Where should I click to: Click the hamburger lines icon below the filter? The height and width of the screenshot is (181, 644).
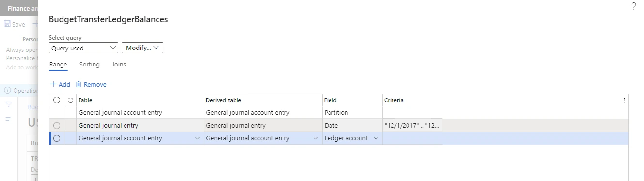pyautogui.click(x=8, y=119)
